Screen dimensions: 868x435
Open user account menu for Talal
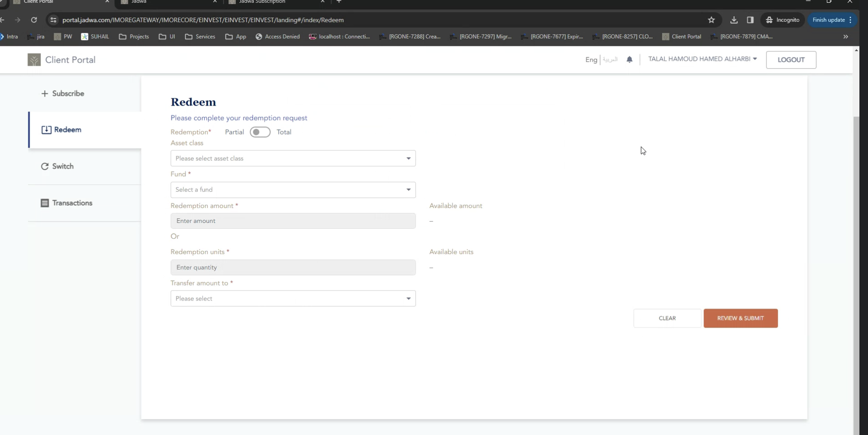tap(702, 59)
